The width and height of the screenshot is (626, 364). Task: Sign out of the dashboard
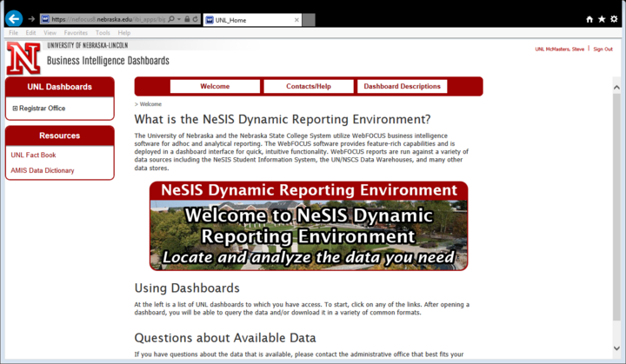[x=603, y=50]
